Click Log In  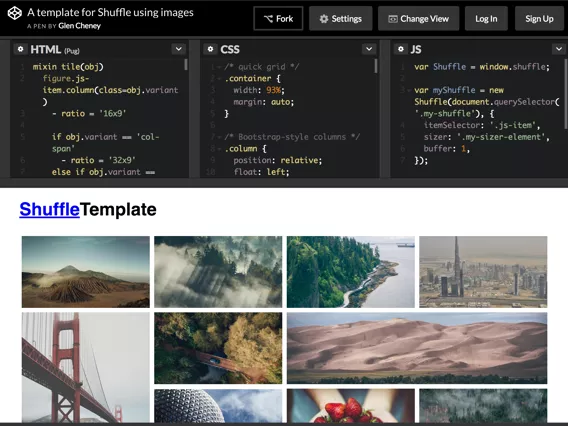486,18
